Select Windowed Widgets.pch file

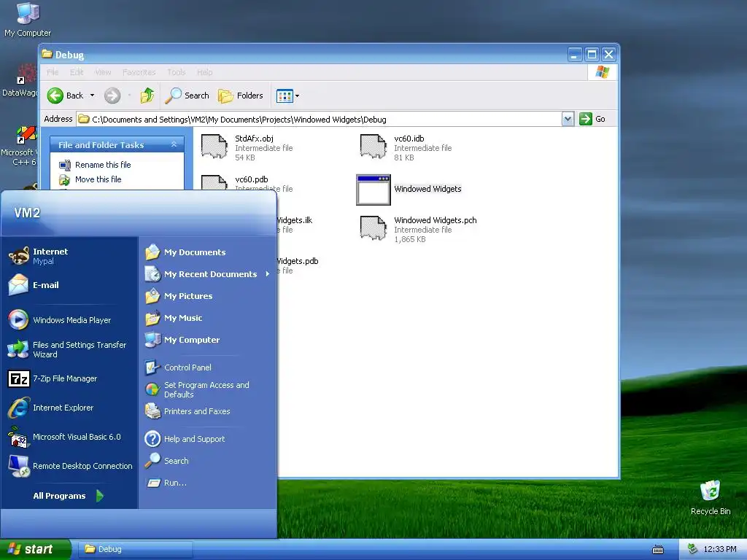(418, 229)
